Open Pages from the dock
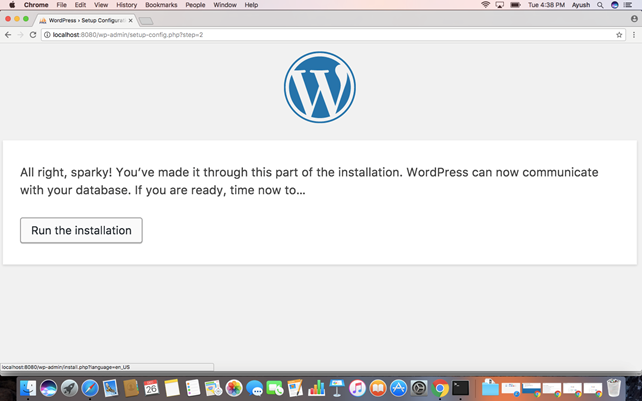 (x=296, y=388)
